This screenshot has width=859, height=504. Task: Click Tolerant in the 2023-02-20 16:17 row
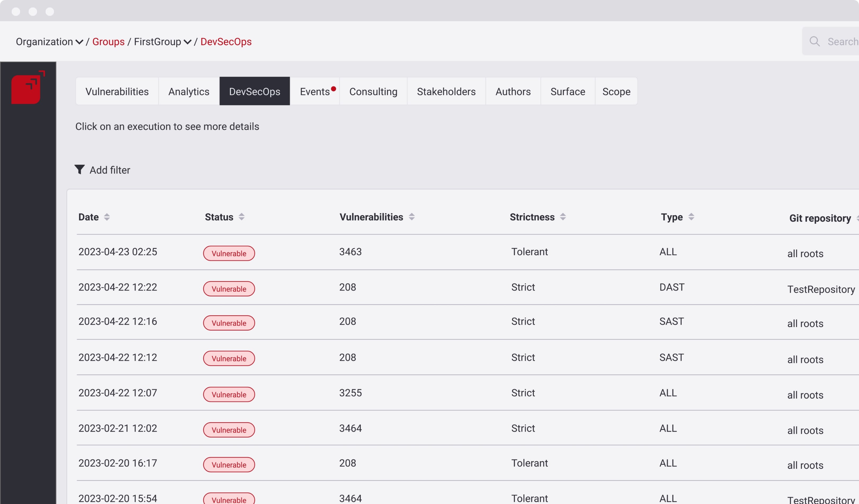(529, 463)
